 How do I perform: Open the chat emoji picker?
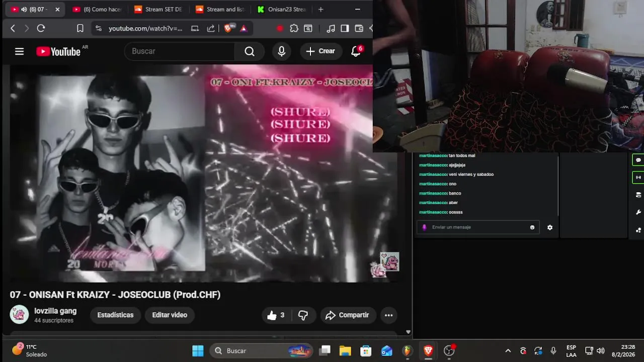532,227
